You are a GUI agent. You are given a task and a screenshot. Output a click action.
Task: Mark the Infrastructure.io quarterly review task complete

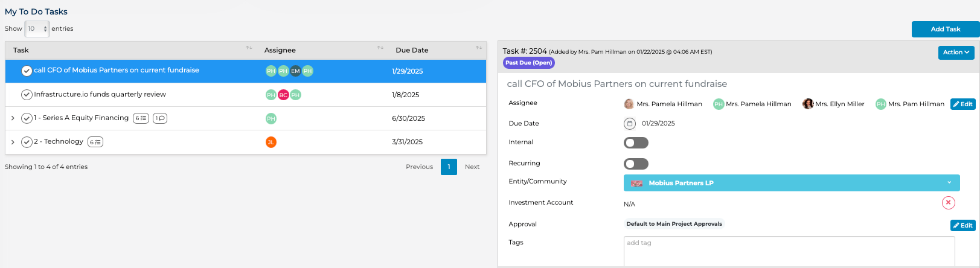pos(27,95)
